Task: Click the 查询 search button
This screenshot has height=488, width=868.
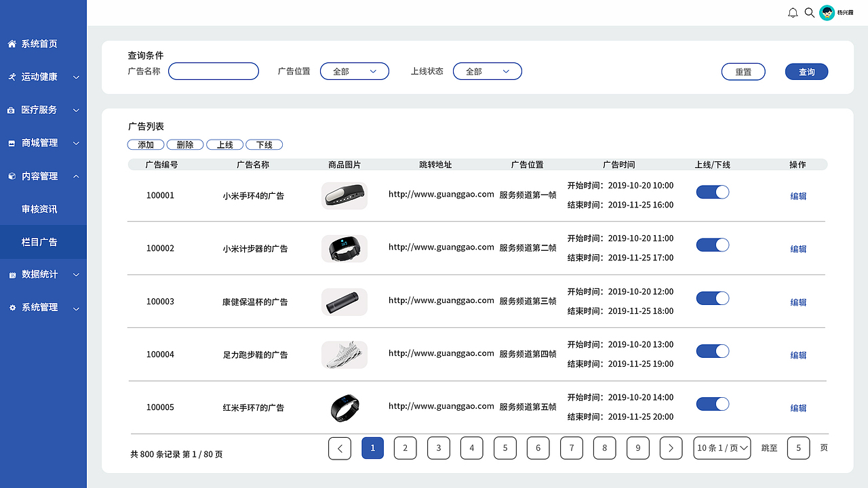Action: [806, 71]
